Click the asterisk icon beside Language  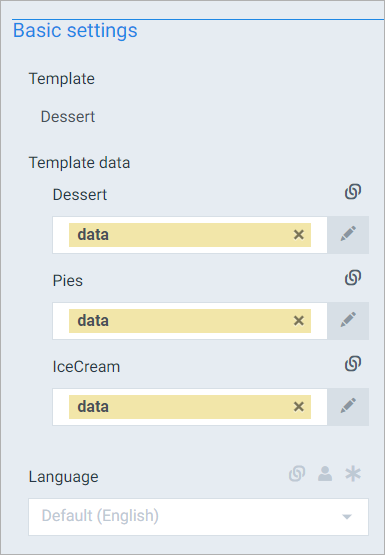pos(353,474)
